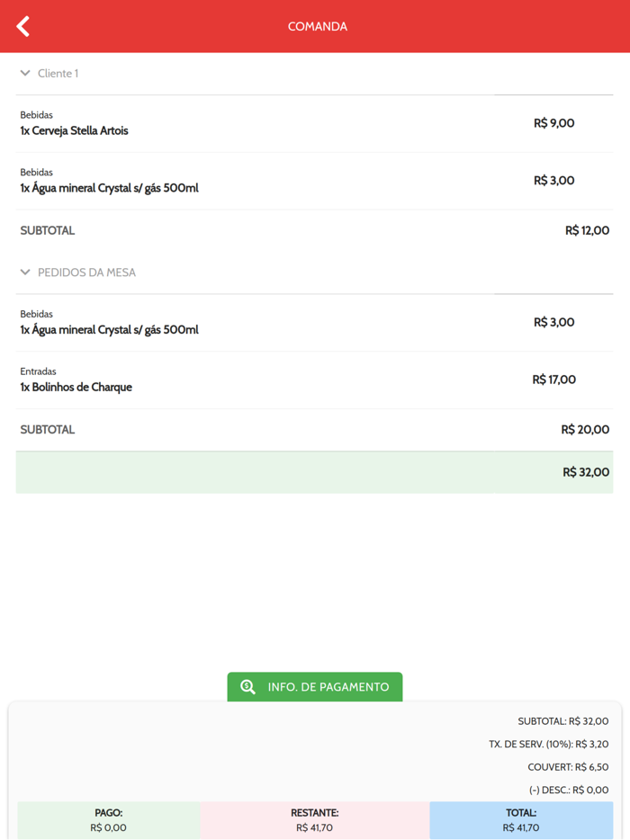Click the Cliente 1 section label
Screen dimensions: 630x840
click(58, 74)
